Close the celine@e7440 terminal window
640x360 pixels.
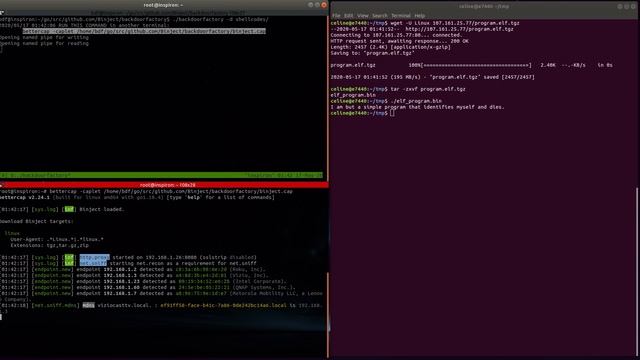[x=633, y=7]
